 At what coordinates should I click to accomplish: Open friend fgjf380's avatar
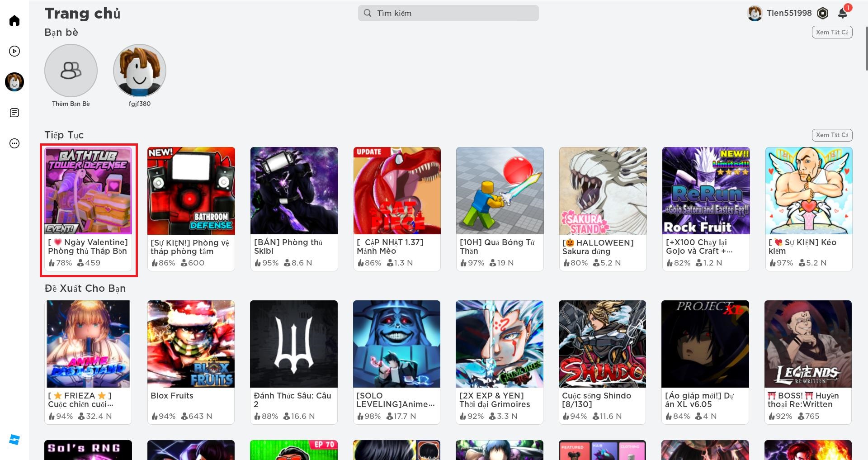pyautogui.click(x=140, y=71)
